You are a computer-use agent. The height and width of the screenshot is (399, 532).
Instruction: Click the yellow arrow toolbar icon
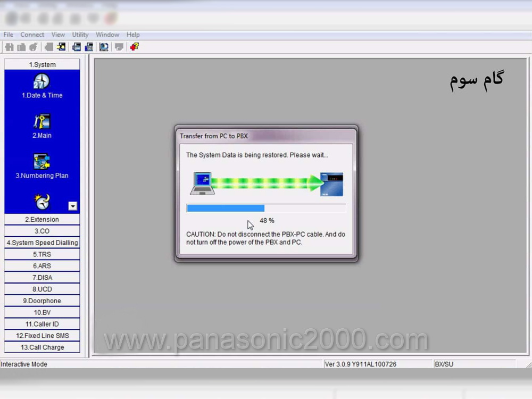61,47
